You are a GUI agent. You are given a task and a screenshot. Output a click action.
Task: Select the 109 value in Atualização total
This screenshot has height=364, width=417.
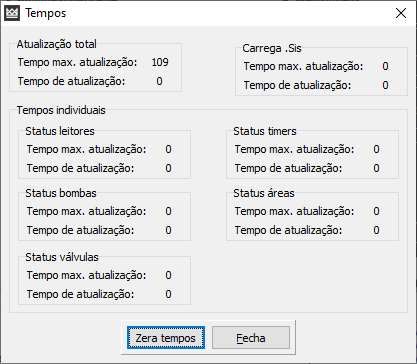(160, 62)
